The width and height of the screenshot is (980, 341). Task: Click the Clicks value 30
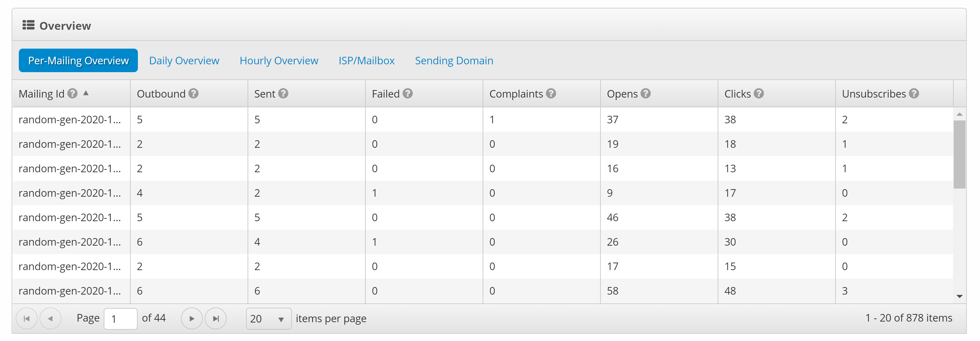730,242
